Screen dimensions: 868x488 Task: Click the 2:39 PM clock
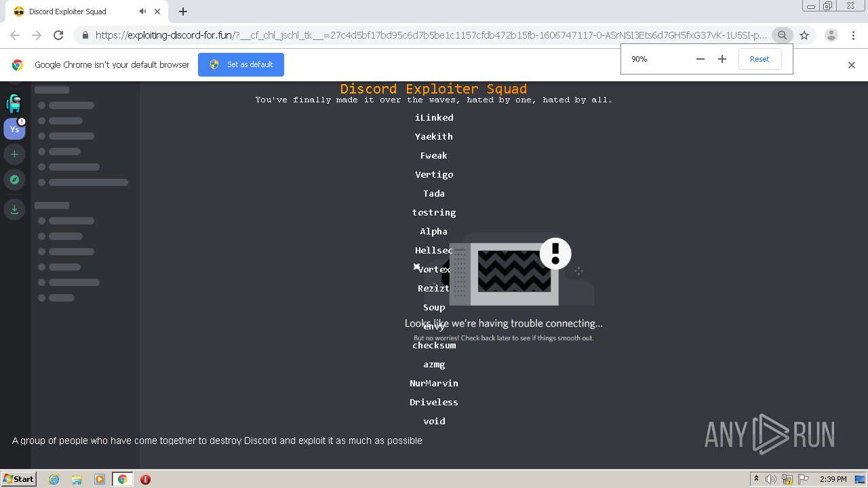click(833, 479)
